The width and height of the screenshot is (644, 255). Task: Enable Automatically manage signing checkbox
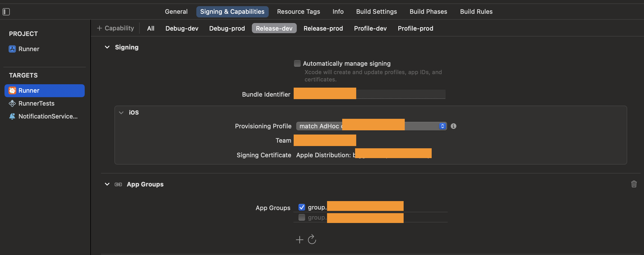pyautogui.click(x=297, y=63)
